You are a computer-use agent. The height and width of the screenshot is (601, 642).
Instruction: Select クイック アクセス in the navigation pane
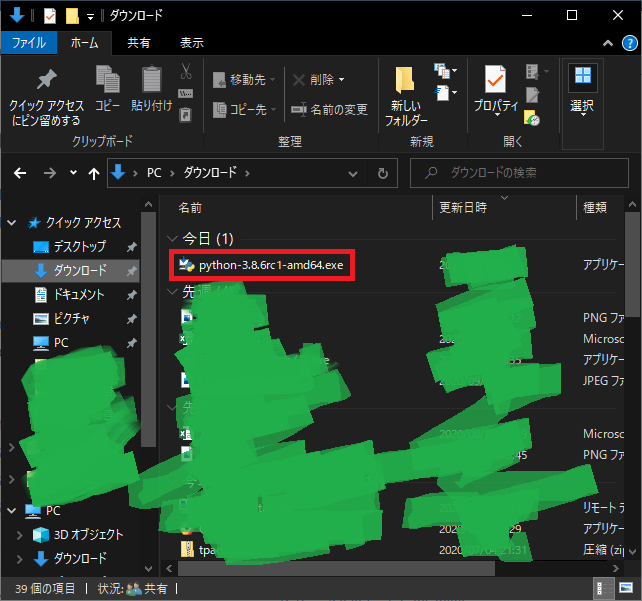point(75,222)
